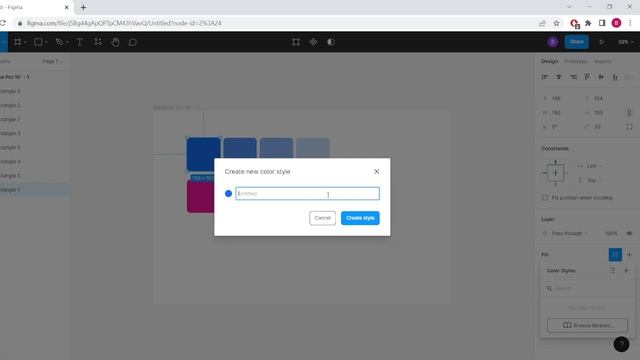Click the constraints diagram box
640x360 pixels.
556,173
